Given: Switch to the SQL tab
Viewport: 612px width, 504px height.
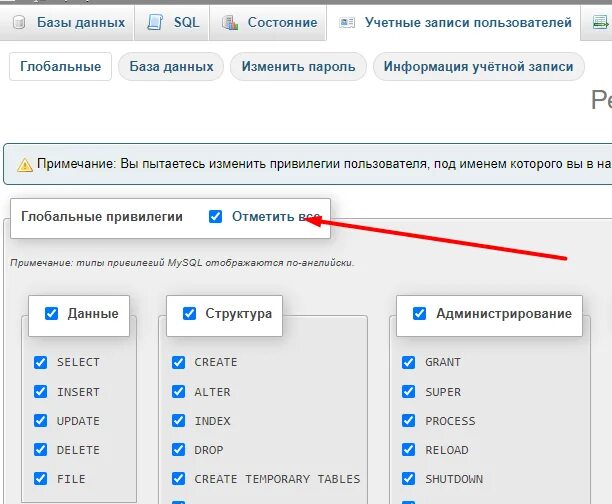Looking at the screenshot, I should [x=172, y=22].
